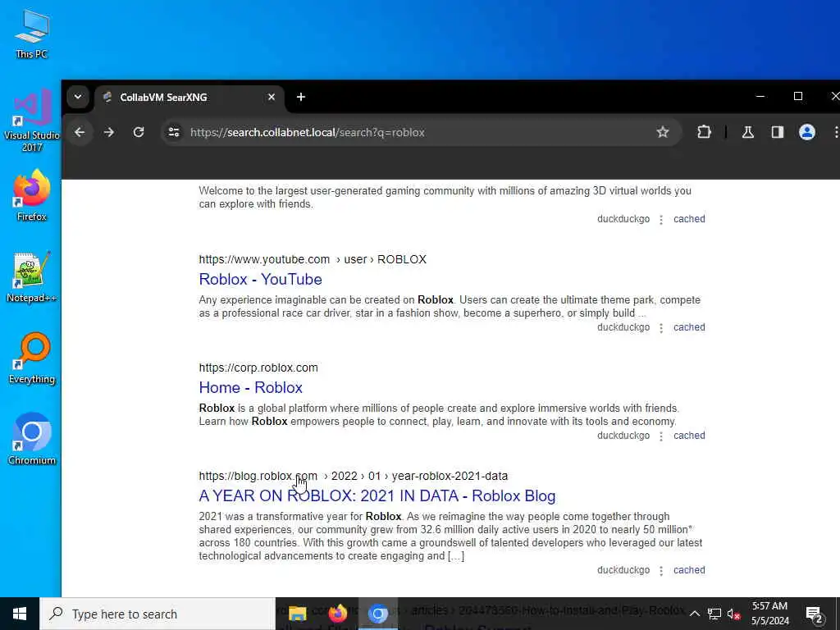Click the taskbar search box
The width and height of the screenshot is (840, 630).
coord(157,614)
